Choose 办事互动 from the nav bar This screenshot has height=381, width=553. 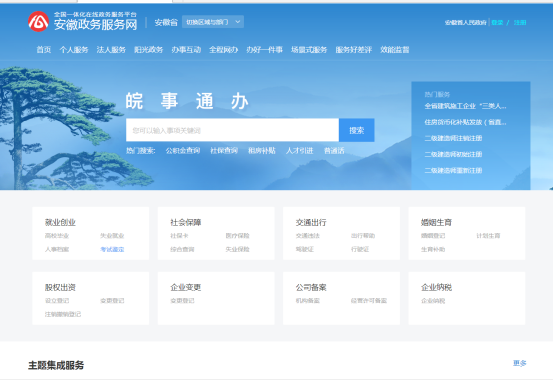(186, 50)
